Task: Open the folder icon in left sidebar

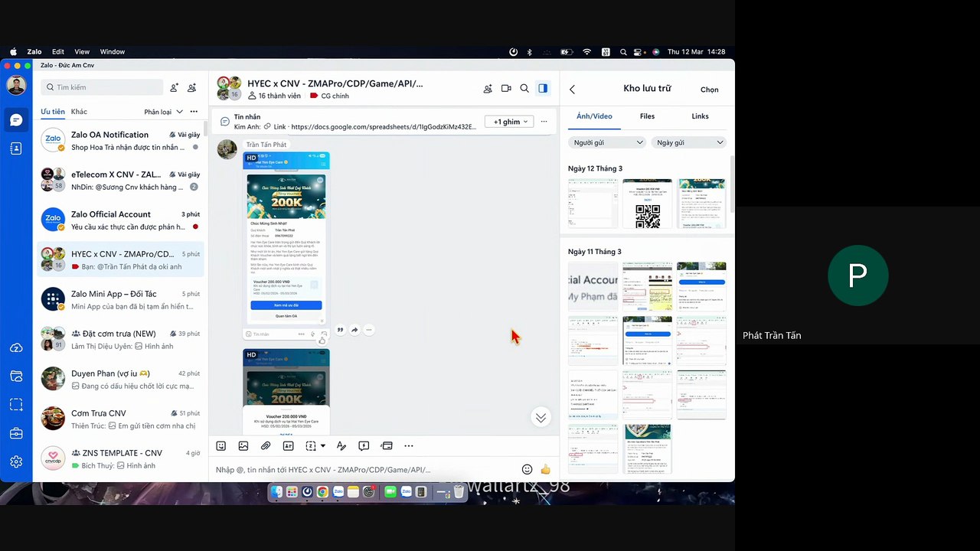Action: [16, 376]
